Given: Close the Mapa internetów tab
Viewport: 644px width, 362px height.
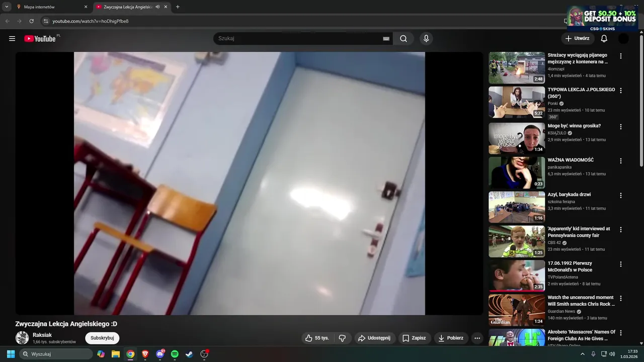Looking at the screenshot, I should tap(86, 7).
